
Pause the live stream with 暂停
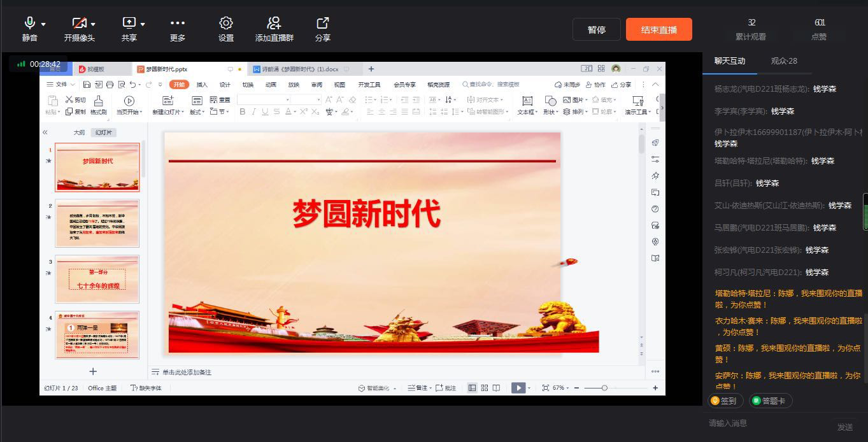(596, 30)
